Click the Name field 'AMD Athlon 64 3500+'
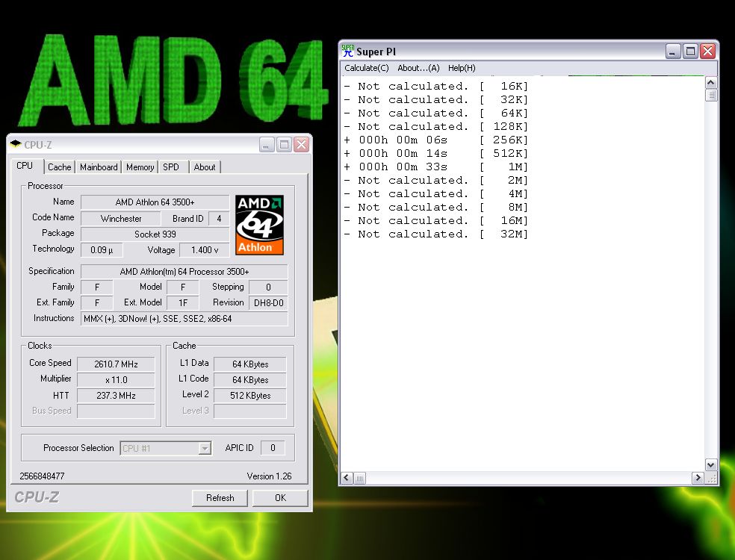735x560 pixels. coord(155,202)
